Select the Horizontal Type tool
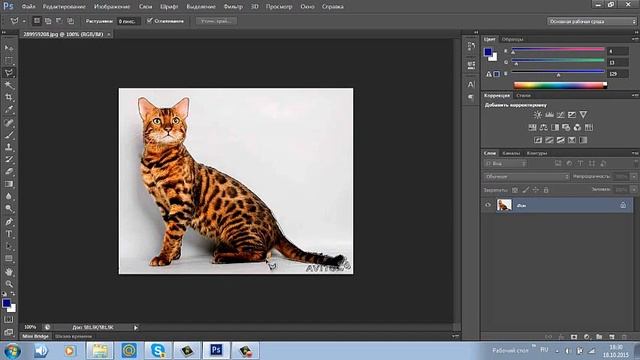Image resolution: width=640 pixels, height=360 pixels. [x=9, y=234]
